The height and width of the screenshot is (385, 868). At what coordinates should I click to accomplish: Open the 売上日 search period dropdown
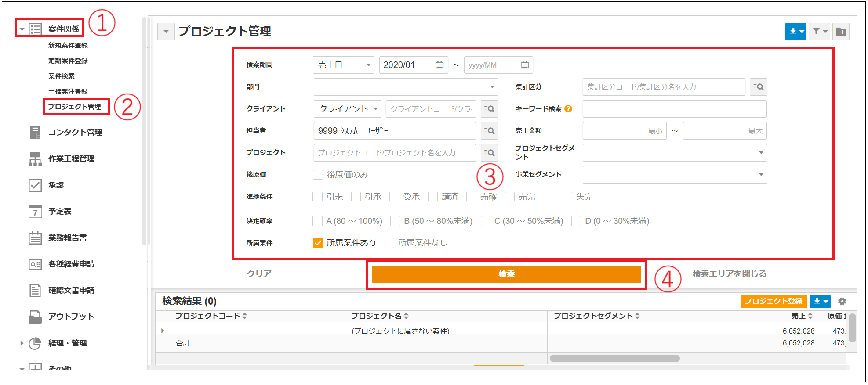pos(343,65)
